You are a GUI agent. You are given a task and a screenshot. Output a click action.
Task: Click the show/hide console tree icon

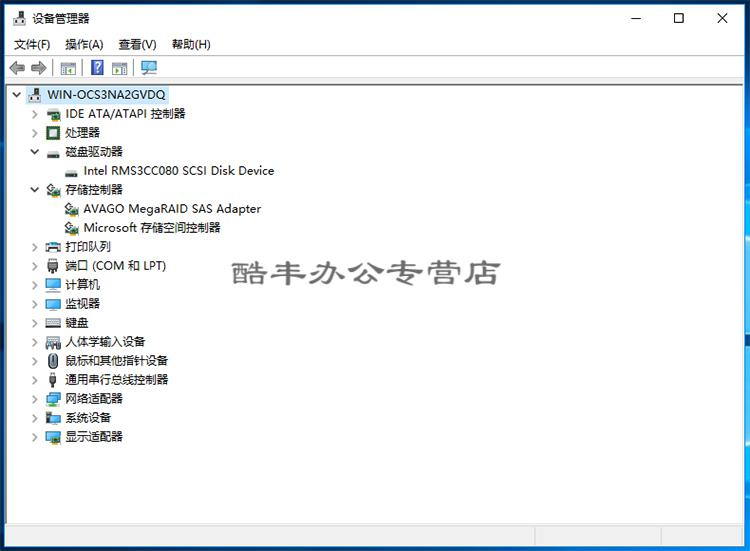(x=68, y=68)
